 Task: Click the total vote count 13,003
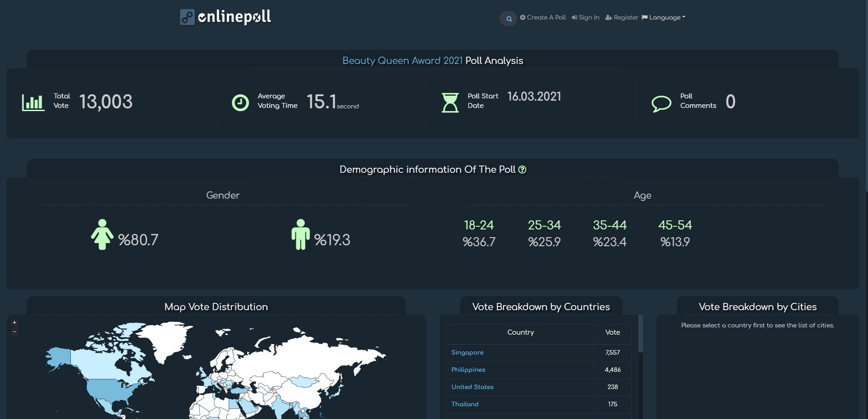(106, 102)
